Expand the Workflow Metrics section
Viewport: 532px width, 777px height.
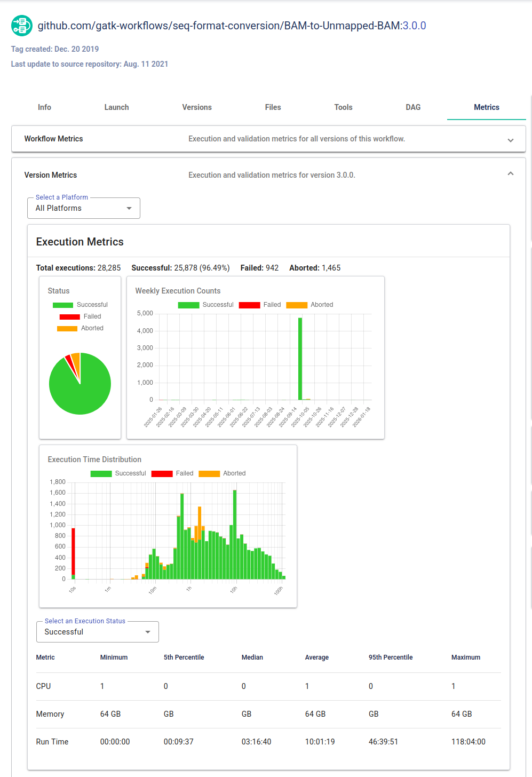pos(510,140)
